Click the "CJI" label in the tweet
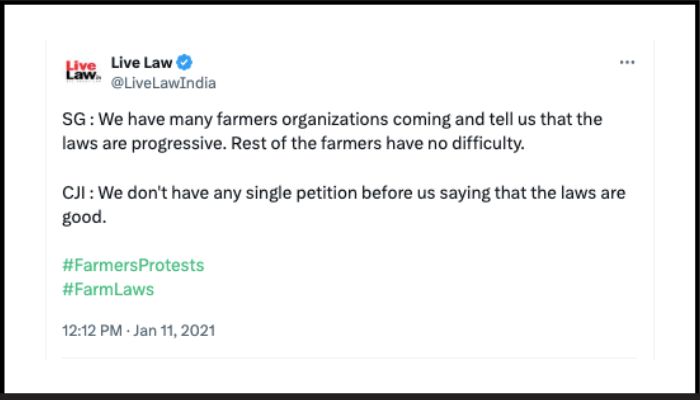 (x=75, y=191)
